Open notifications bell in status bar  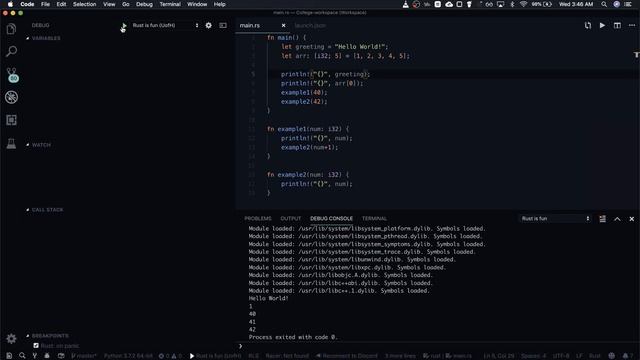627,356
